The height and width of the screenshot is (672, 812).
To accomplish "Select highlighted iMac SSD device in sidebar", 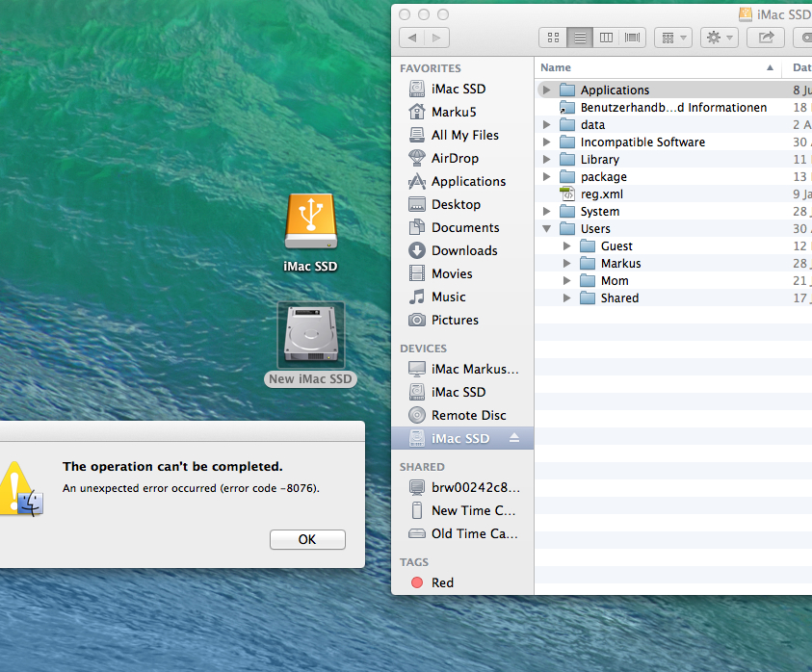I will click(x=462, y=438).
